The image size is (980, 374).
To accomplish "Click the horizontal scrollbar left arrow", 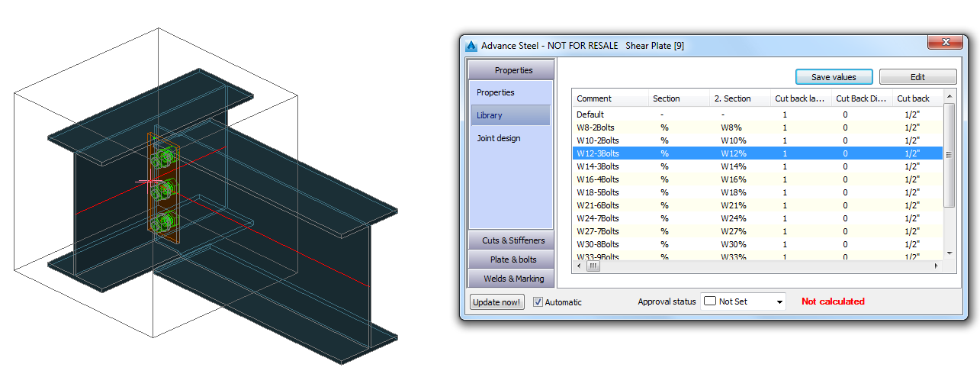I will tap(579, 266).
